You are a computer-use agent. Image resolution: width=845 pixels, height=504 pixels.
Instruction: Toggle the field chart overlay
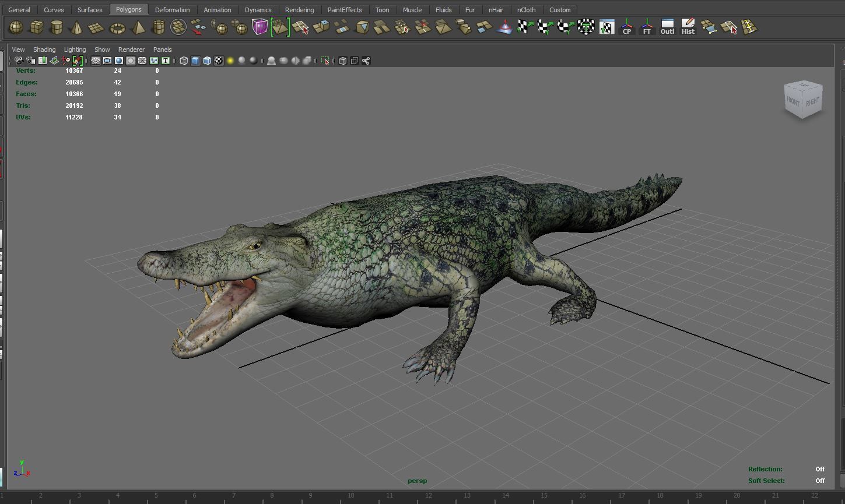point(142,61)
